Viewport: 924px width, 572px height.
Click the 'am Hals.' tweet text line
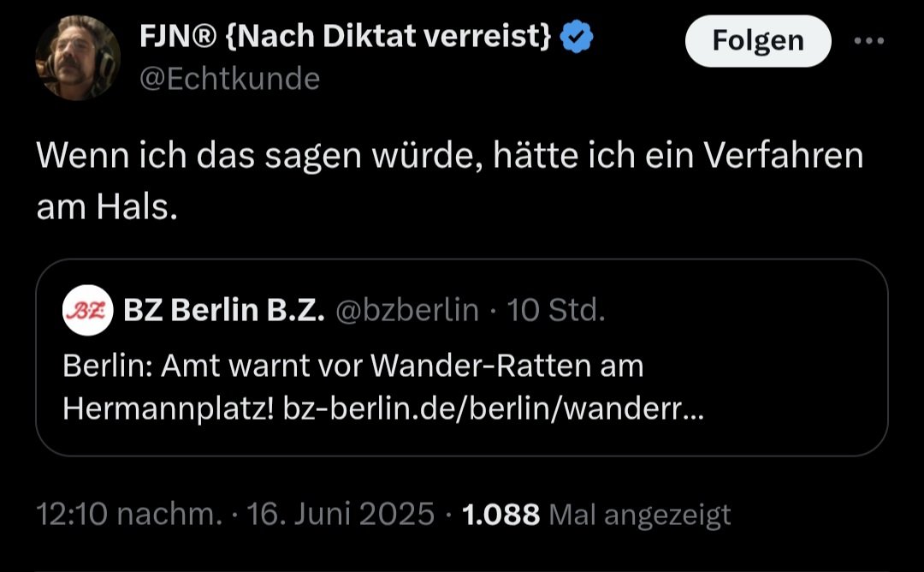pos(107,206)
